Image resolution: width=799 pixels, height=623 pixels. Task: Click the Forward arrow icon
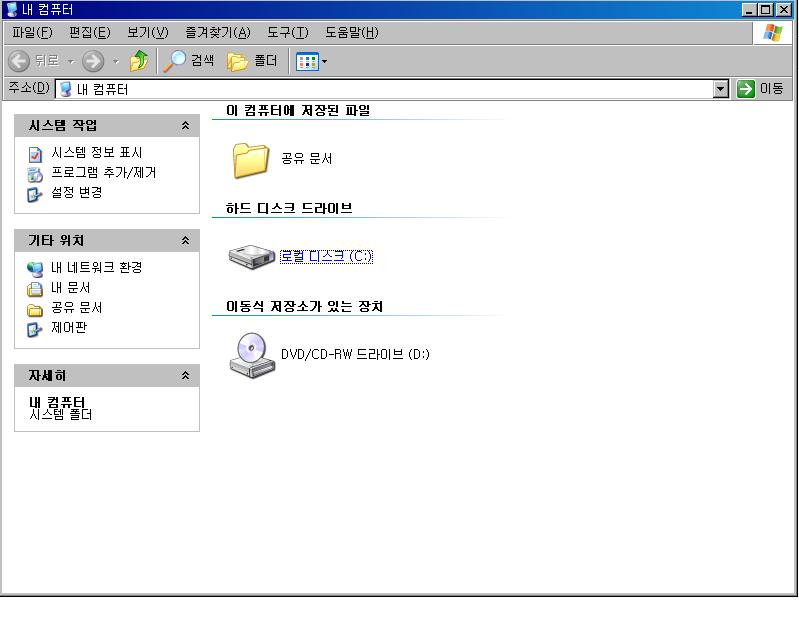pyautogui.click(x=93, y=61)
